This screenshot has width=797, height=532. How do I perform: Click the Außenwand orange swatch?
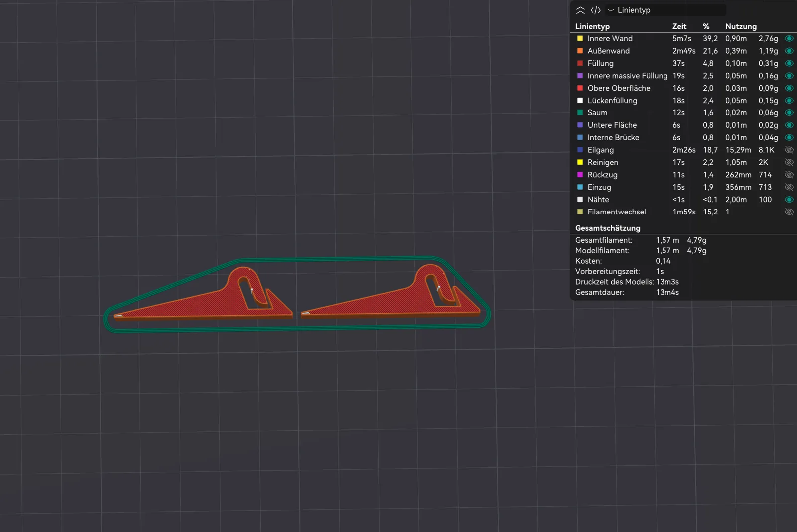click(580, 51)
